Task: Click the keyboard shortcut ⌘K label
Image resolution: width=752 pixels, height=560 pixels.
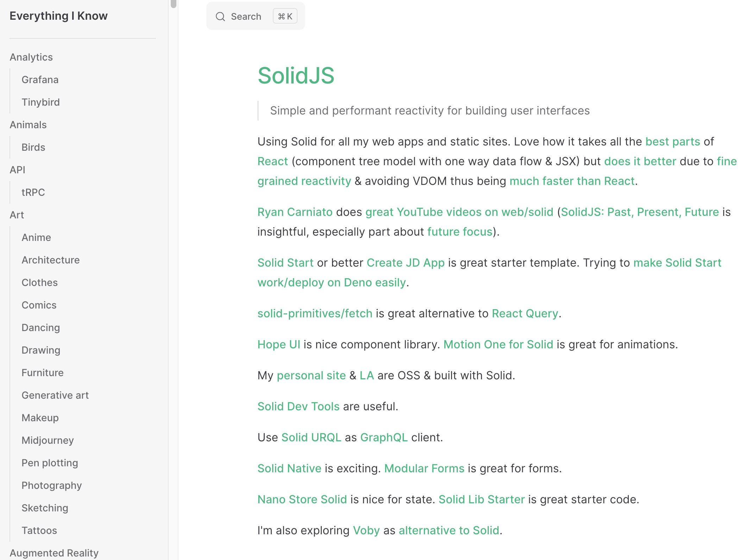Action: [x=285, y=17]
